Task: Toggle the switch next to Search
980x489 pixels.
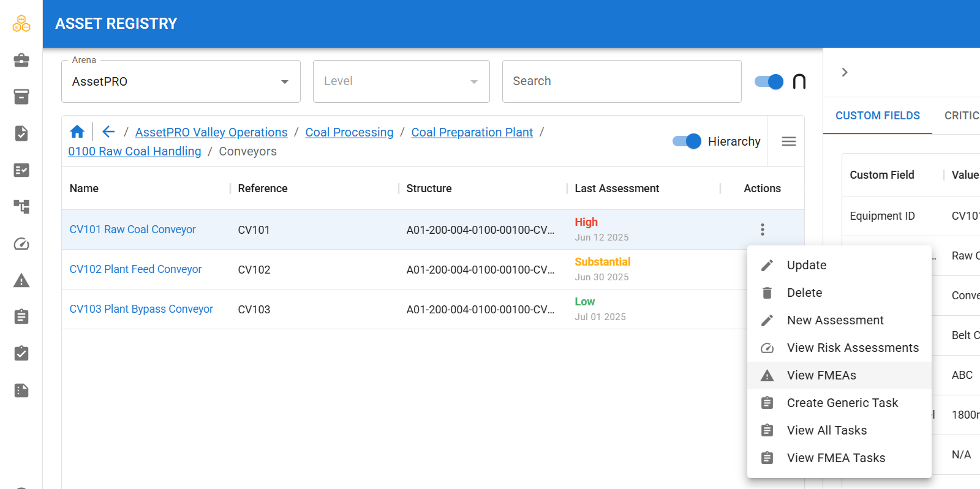Action: pos(769,81)
